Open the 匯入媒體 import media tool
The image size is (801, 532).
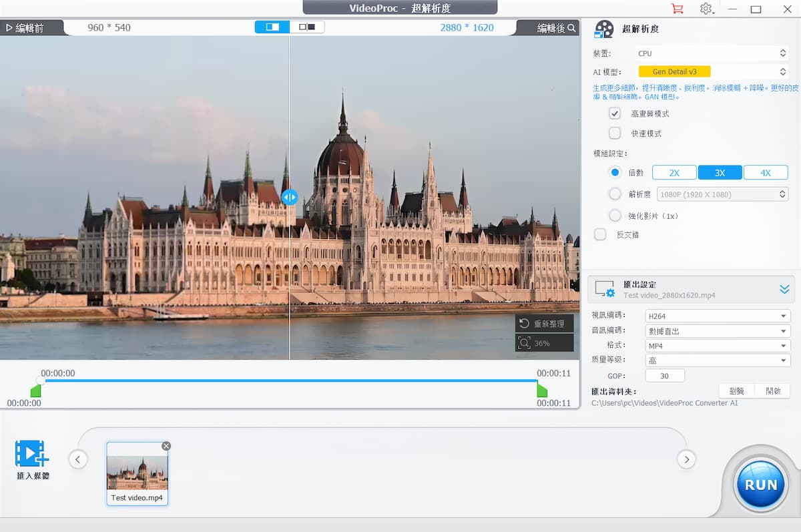[x=31, y=459]
